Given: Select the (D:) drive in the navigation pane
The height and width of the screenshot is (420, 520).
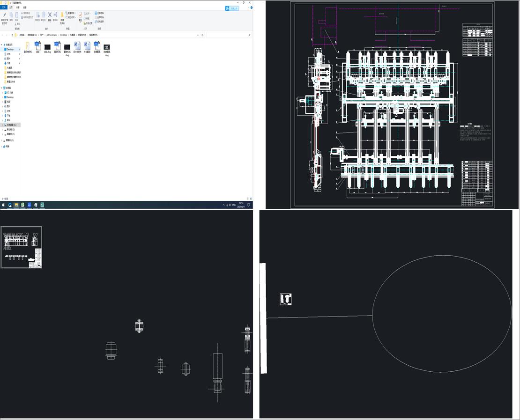Looking at the screenshot, I should click(x=10, y=130).
